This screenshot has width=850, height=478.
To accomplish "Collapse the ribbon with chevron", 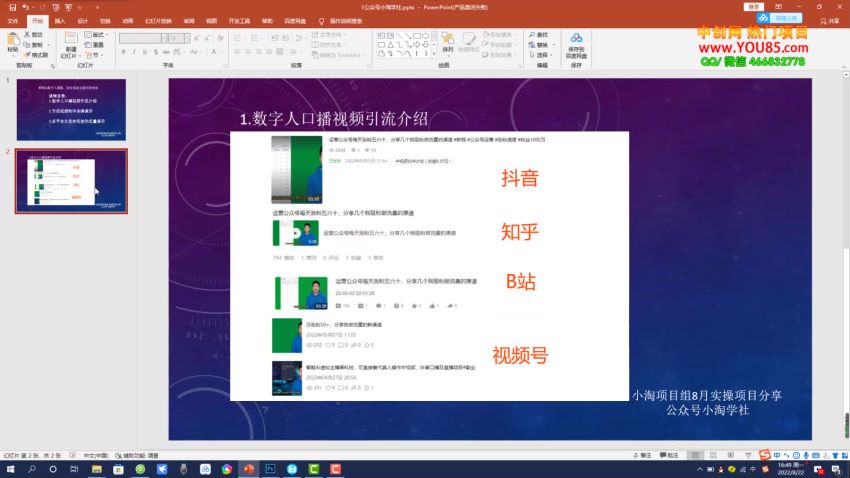I will coord(843,66).
